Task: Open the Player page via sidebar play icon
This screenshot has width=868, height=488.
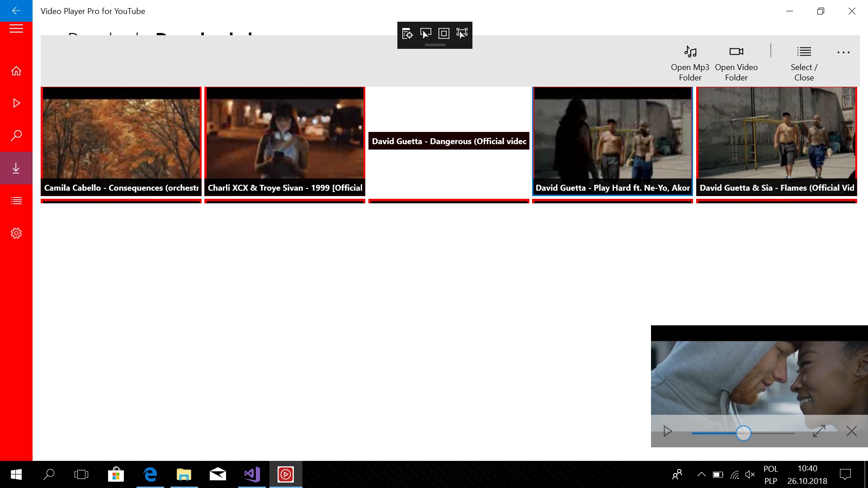Action: 16,103
